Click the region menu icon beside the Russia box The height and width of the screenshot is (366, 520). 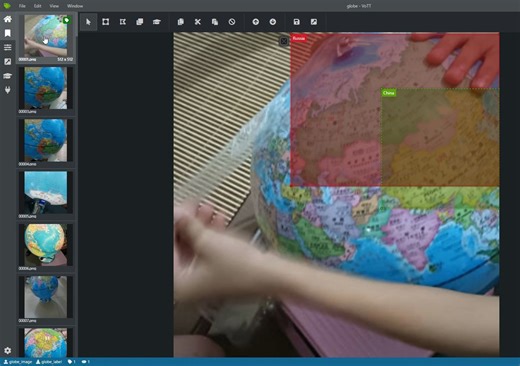pos(284,41)
